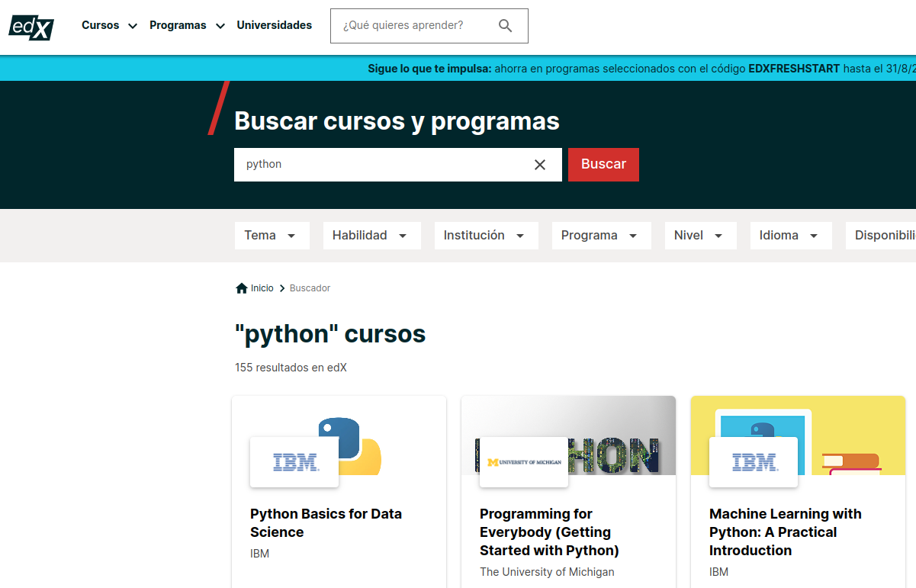Open the Nivel filter dropdown
The height and width of the screenshot is (588, 916).
coord(700,235)
